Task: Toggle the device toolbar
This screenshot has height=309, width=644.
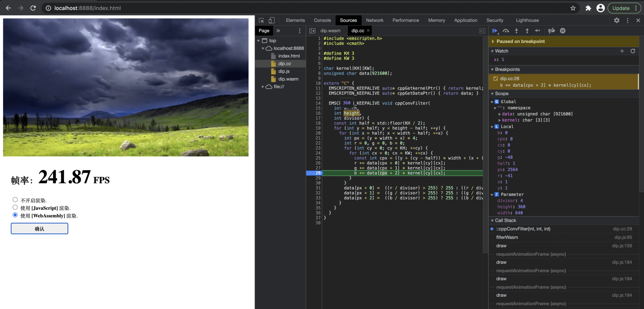Action: coord(272,20)
